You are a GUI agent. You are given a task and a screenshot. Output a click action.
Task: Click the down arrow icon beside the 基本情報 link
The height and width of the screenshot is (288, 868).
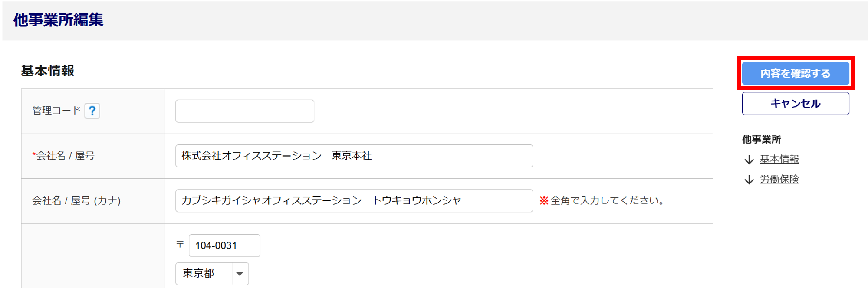click(x=749, y=160)
